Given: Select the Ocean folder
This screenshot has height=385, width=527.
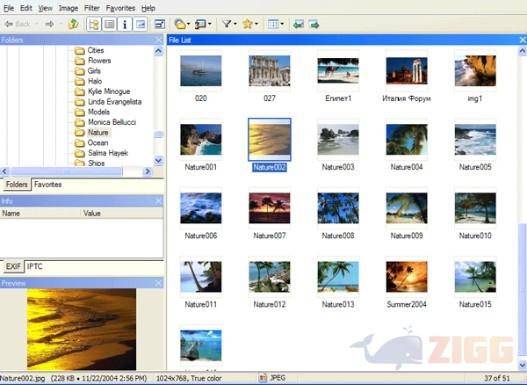Looking at the screenshot, I should tap(98, 143).
